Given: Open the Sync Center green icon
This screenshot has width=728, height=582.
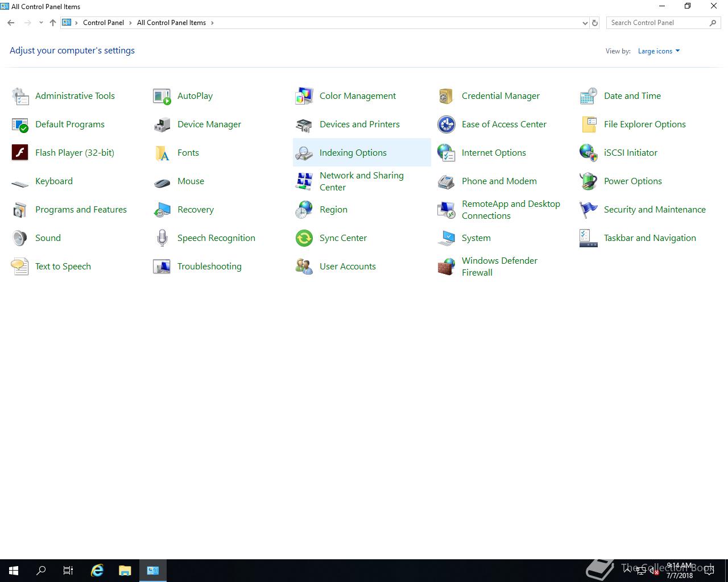Looking at the screenshot, I should click(x=304, y=238).
